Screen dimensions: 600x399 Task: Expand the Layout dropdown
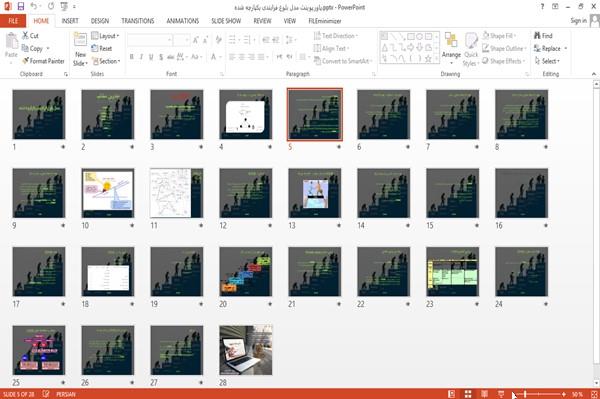coord(105,36)
